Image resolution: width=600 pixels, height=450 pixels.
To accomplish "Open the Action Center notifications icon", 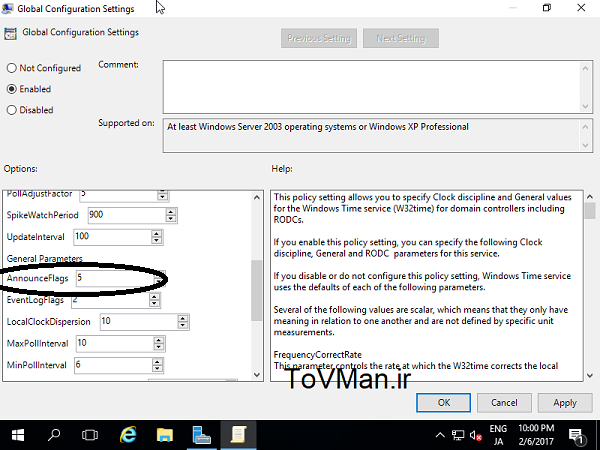I will click(x=576, y=435).
